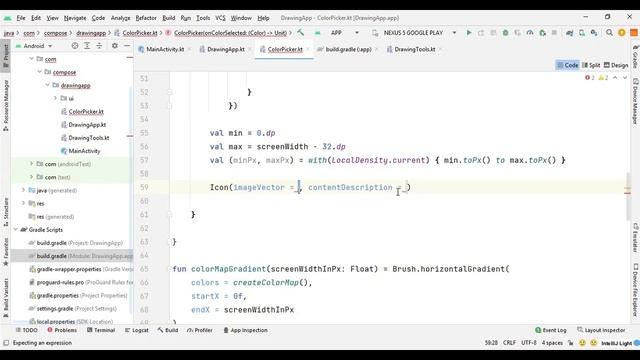Hide the Project panel with the minus icon

tap(127, 46)
